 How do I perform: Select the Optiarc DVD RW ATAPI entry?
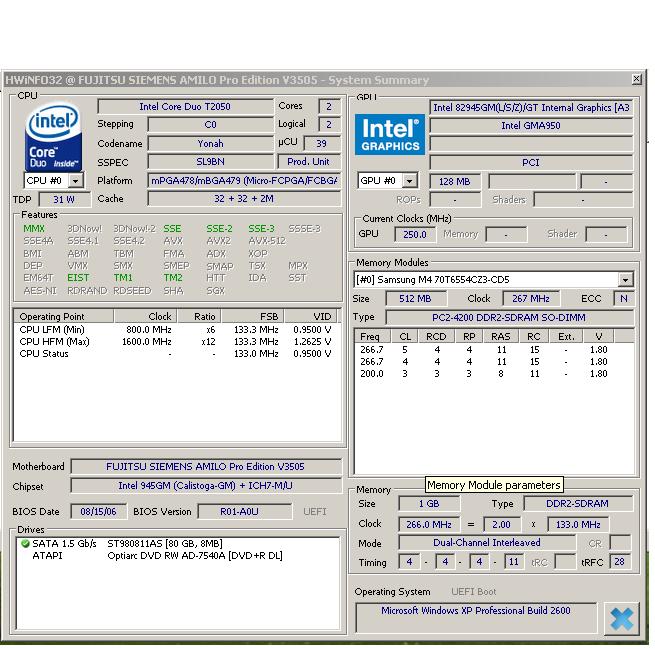(x=195, y=555)
